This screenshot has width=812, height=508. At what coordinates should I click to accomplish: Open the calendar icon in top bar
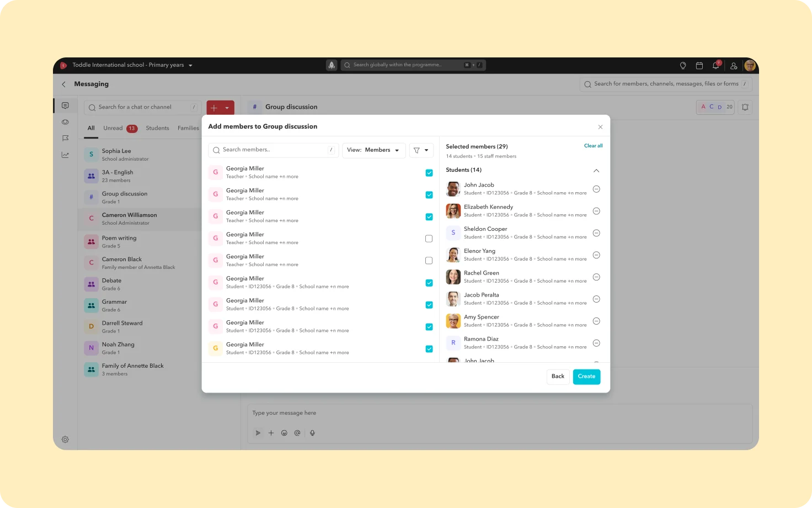point(699,66)
